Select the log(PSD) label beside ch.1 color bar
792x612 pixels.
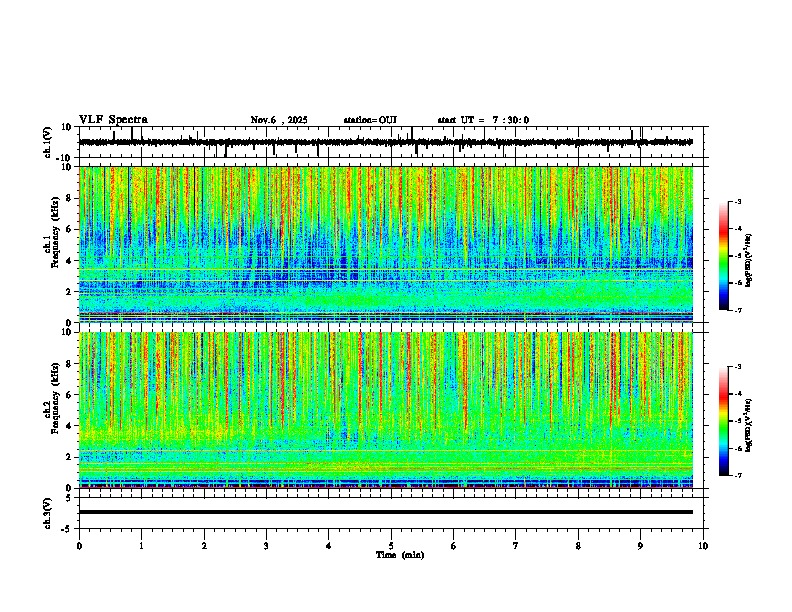pos(749,261)
